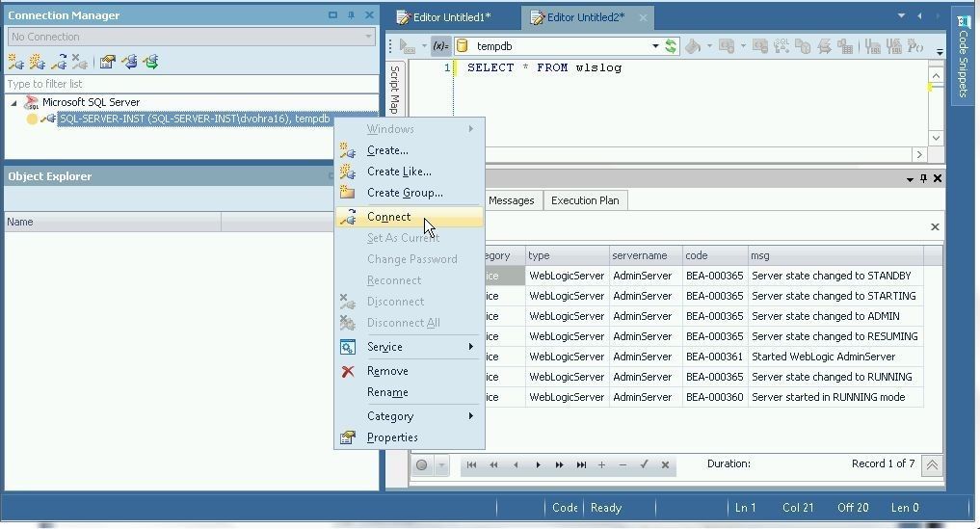Open the Messages tab
Screen dimensions: 980x529
point(511,200)
